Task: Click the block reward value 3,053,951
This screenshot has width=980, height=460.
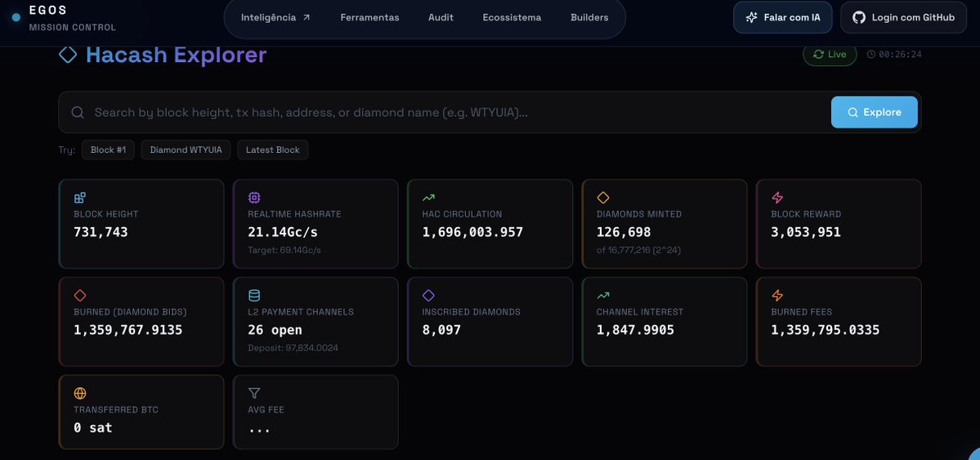Action: click(x=806, y=232)
